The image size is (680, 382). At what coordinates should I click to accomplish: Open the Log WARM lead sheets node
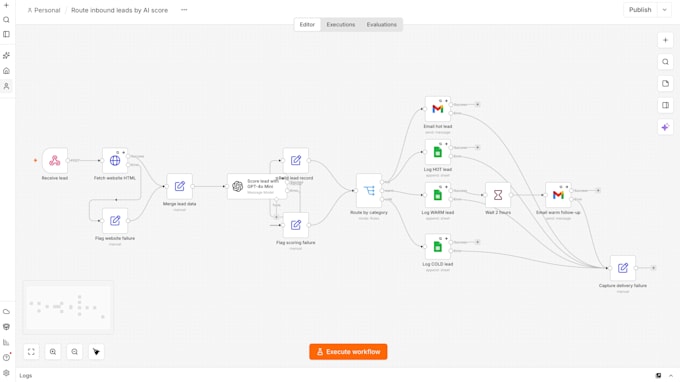(x=438, y=195)
